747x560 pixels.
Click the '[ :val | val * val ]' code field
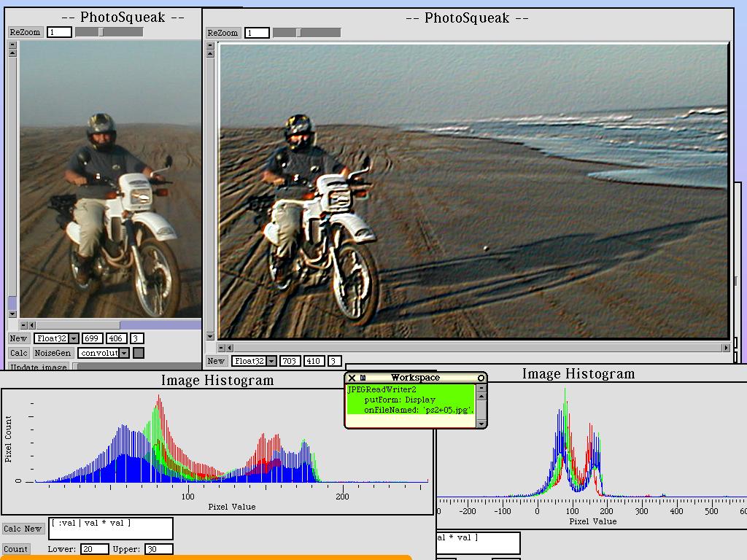(111, 529)
